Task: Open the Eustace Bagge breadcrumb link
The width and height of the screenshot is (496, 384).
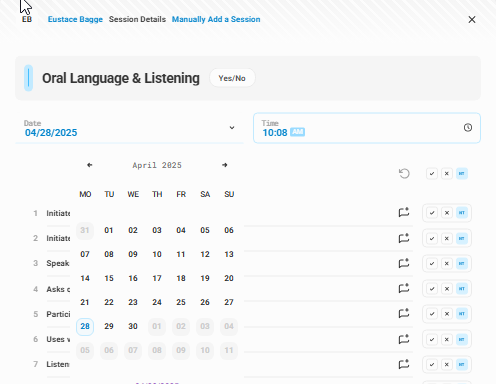Action: (75, 19)
